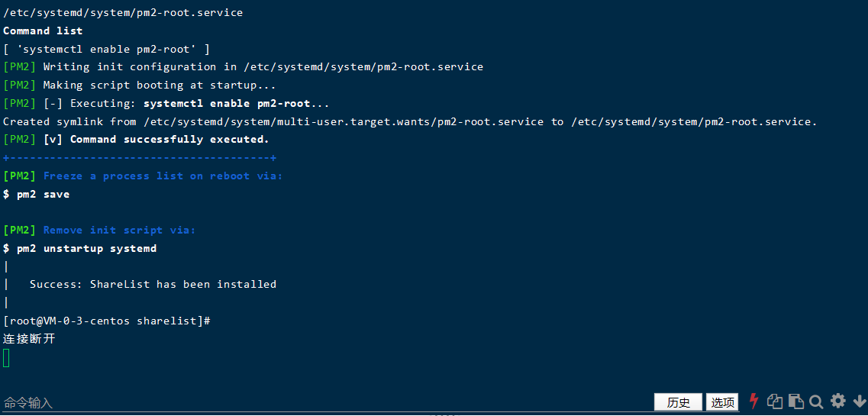The height and width of the screenshot is (416, 868).
Task: Click the green terminal cursor block
Action: 6,357
